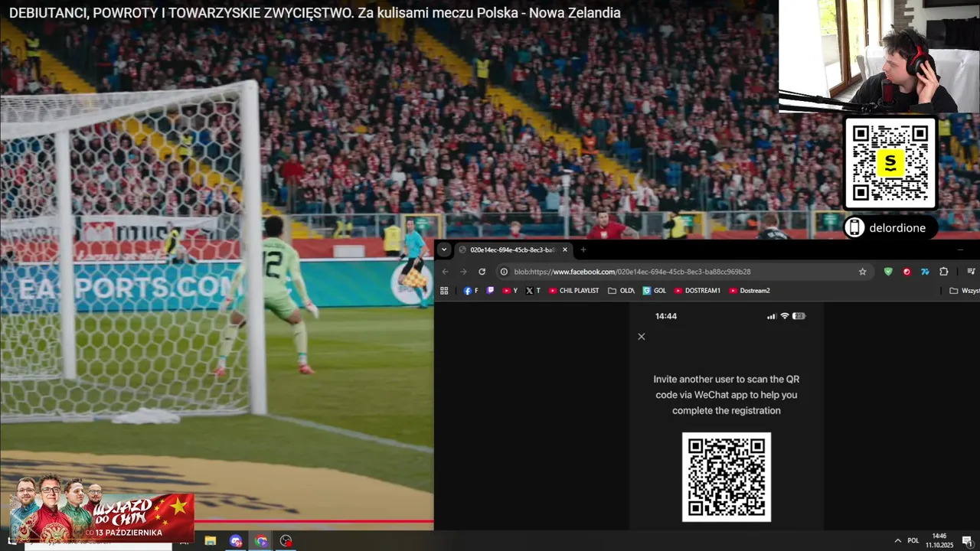View site information icon in address bar
This screenshot has width=980, height=551.
pyautogui.click(x=504, y=272)
